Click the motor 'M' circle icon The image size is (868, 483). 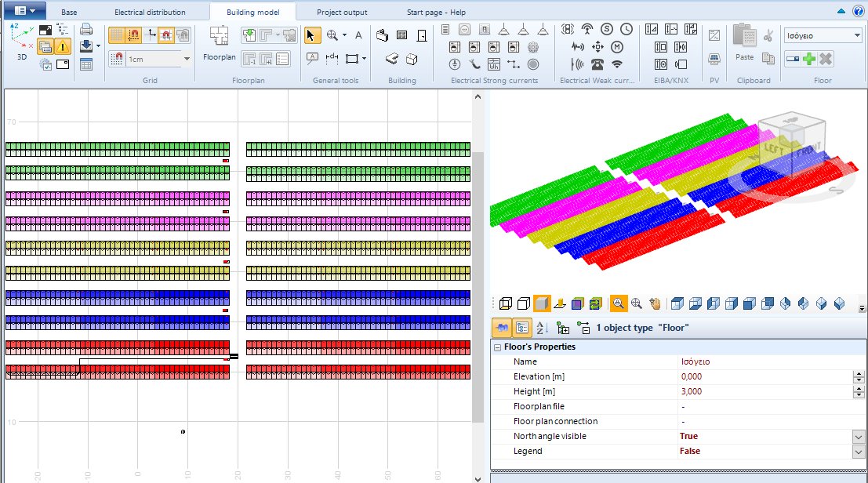616,47
